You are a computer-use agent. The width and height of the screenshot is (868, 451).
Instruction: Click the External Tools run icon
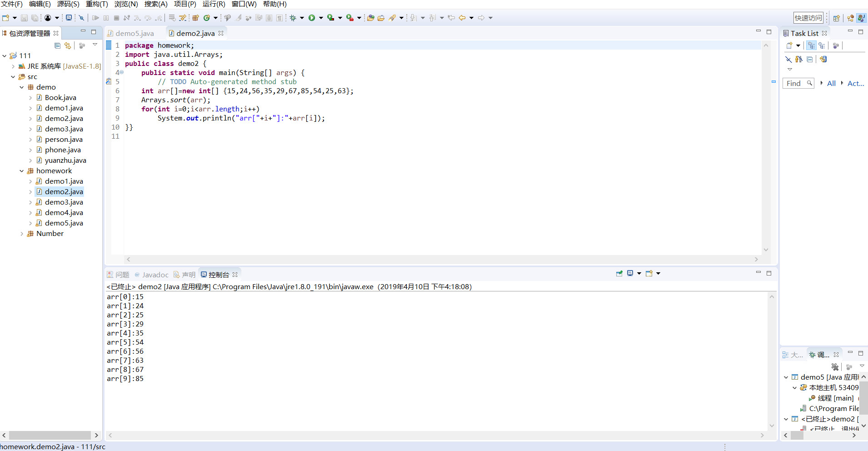coord(350,18)
